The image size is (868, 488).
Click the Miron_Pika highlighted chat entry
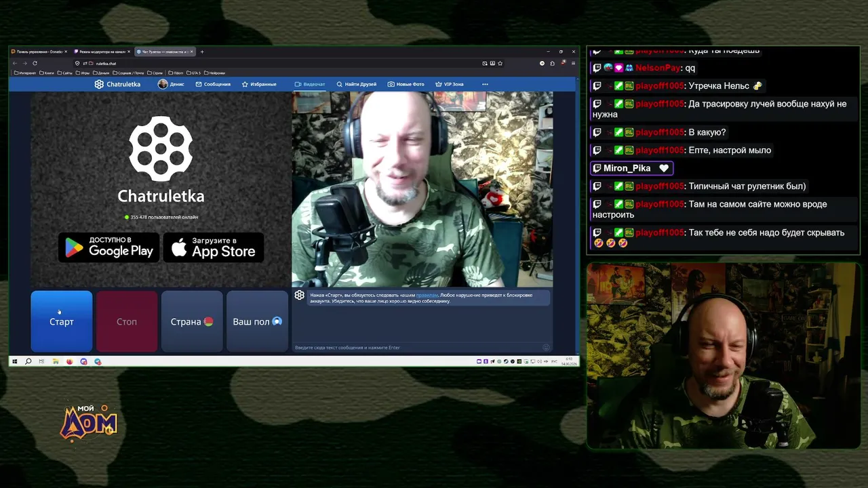point(631,168)
